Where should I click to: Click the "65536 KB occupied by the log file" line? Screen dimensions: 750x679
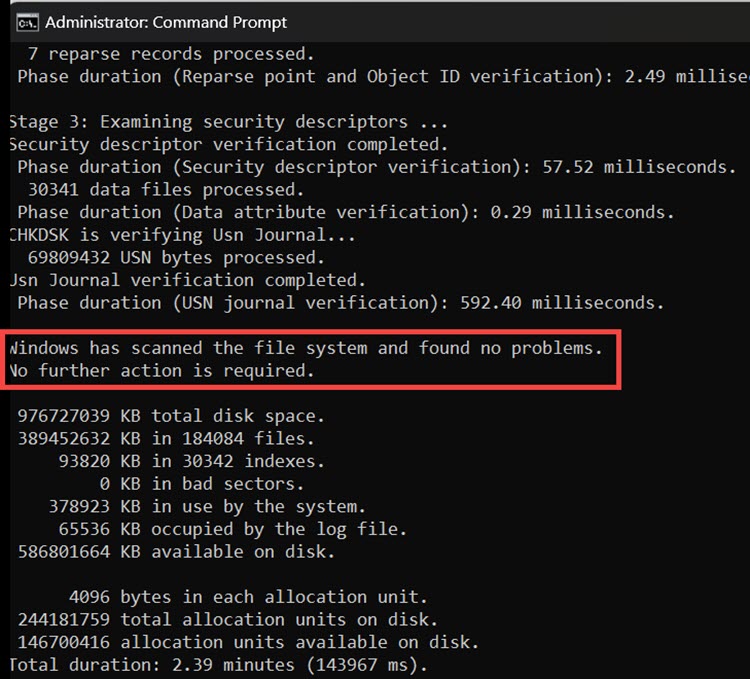[211, 528]
